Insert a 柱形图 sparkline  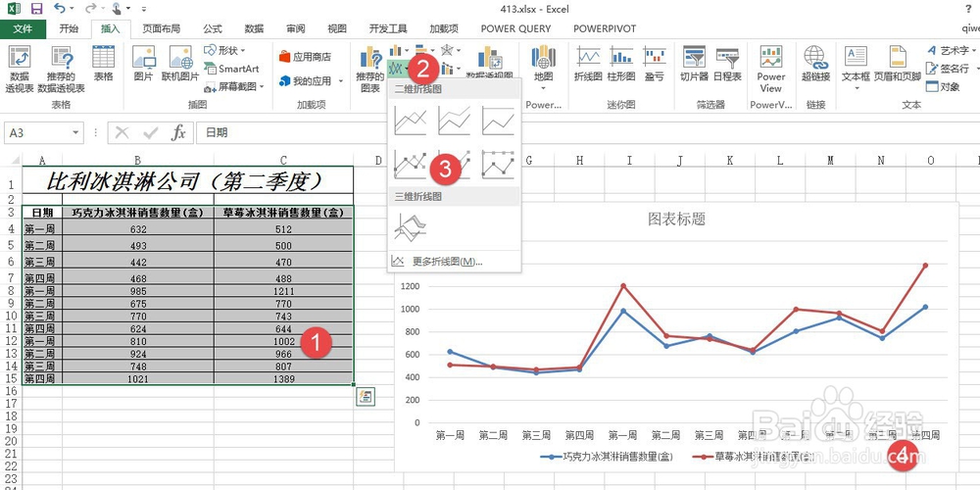[621, 64]
